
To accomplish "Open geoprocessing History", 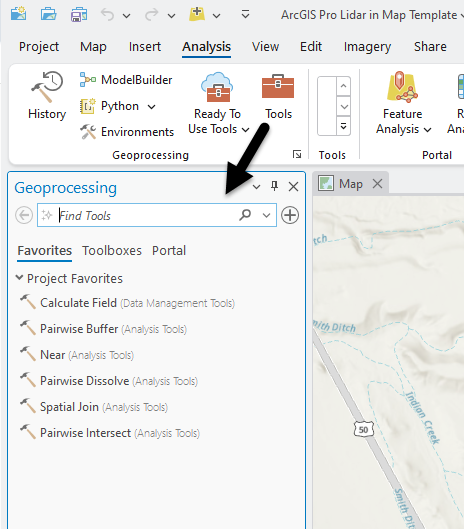I will 47,95.
